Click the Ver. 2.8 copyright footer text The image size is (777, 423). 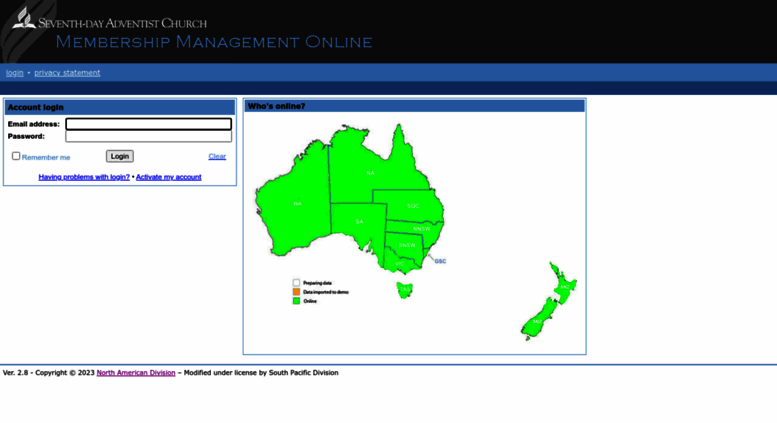pyautogui.click(x=170, y=372)
